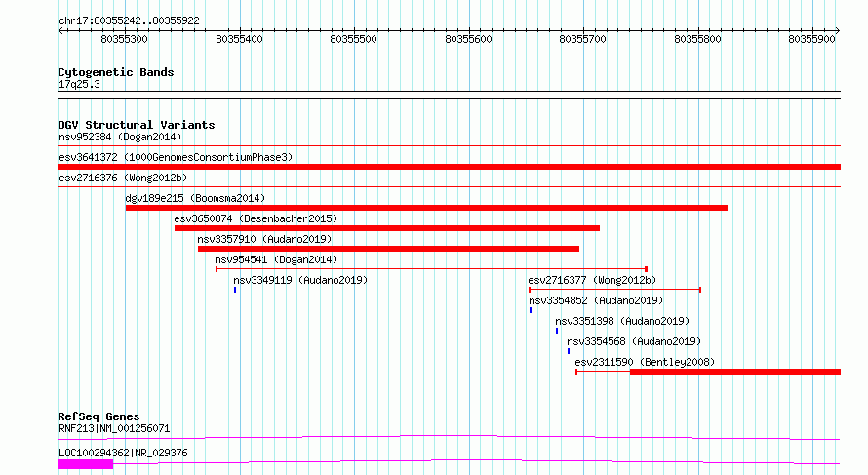Open the nsv3351398 (Audano2019) label
868x475 pixels.
pos(623,321)
